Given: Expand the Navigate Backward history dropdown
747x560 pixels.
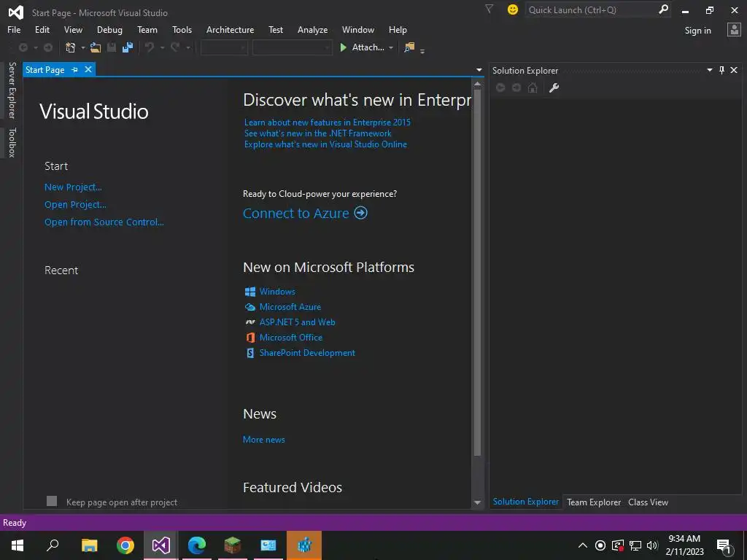Looking at the screenshot, I should pyautogui.click(x=35, y=47).
